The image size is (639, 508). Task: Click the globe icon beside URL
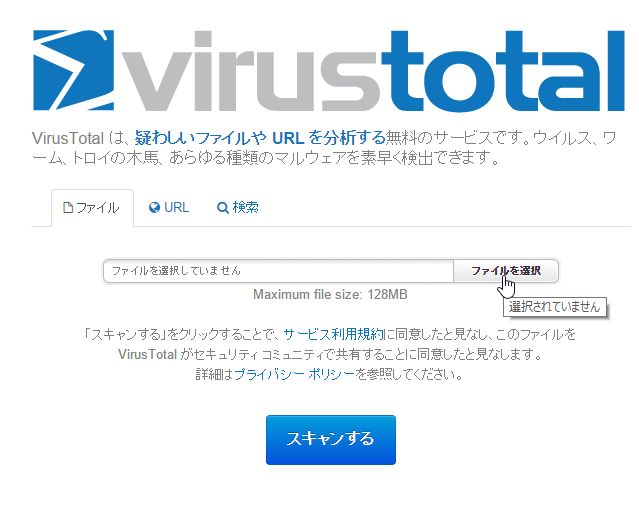(154, 208)
